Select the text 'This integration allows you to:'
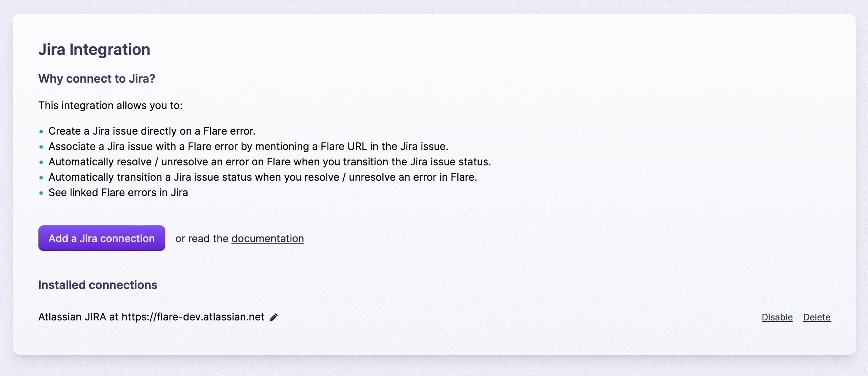 coord(110,105)
